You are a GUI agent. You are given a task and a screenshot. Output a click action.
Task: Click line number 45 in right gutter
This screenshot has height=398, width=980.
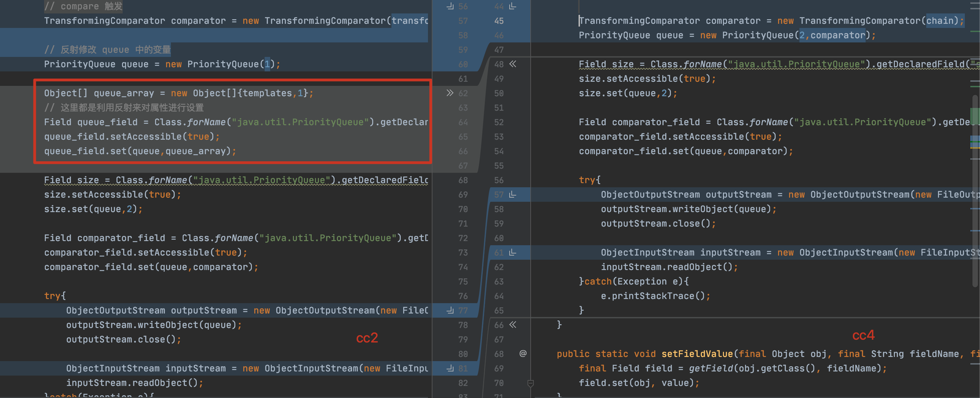(x=499, y=21)
